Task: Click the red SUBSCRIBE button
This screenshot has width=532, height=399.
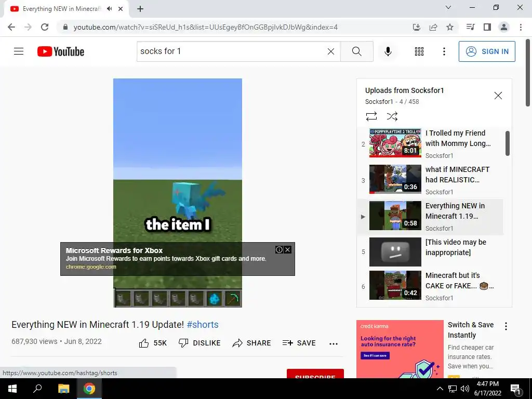Action: (x=315, y=374)
